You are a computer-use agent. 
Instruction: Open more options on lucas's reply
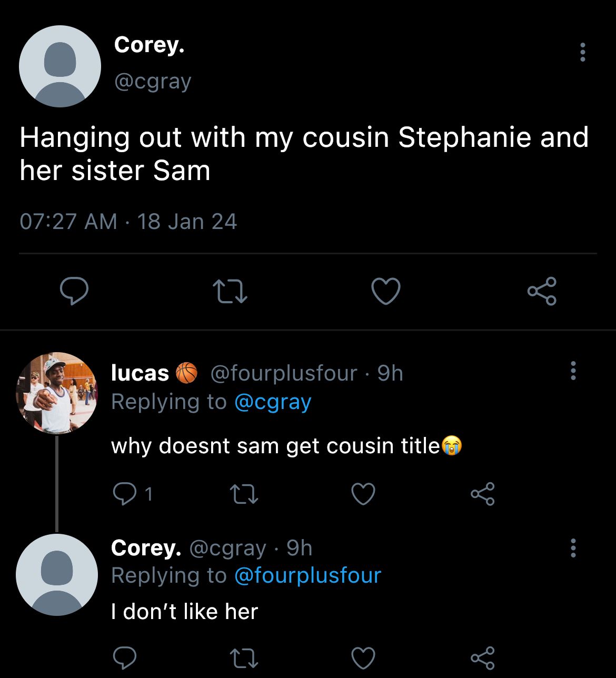[573, 371]
